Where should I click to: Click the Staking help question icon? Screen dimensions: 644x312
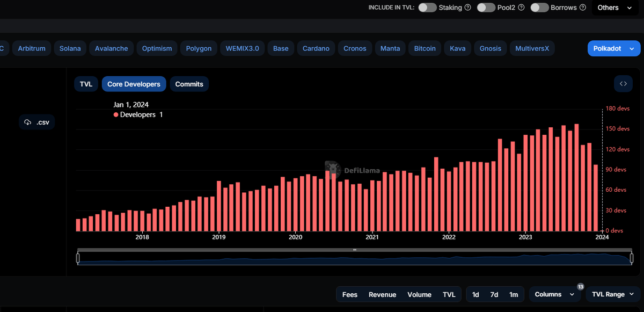click(x=467, y=8)
